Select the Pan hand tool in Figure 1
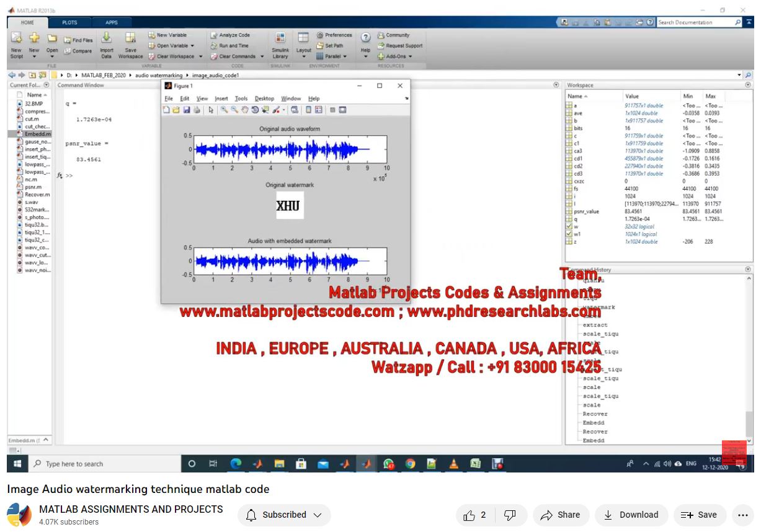 [x=245, y=110]
